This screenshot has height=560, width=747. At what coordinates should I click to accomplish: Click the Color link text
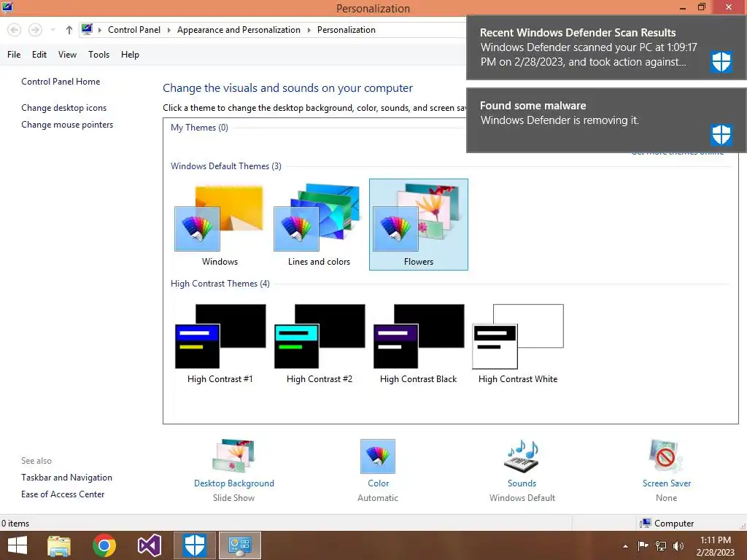tap(379, 483)
